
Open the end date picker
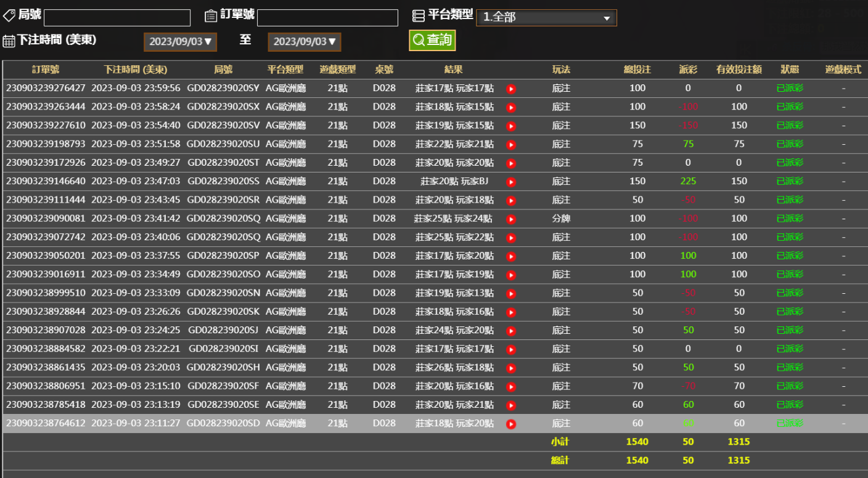tap(305, 42)
